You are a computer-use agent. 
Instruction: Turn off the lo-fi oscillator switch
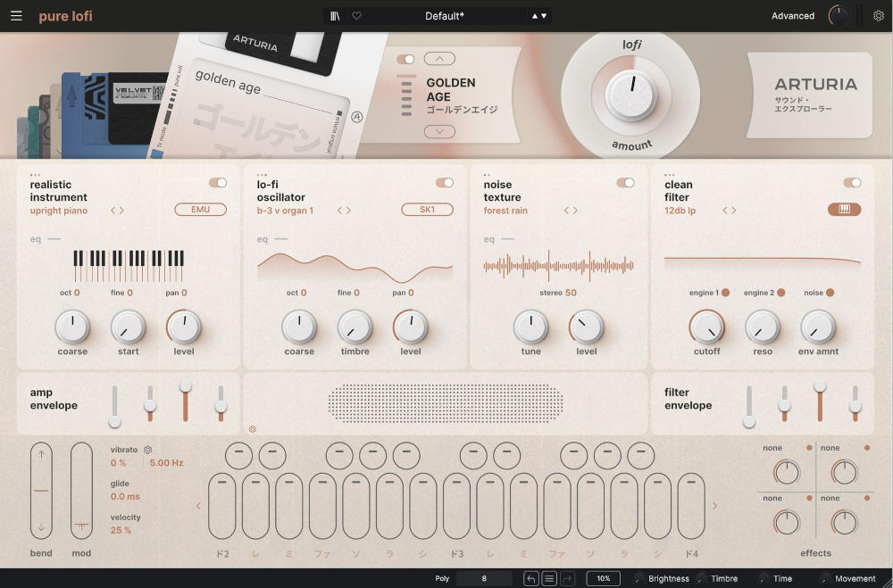(x=445, y=183)
